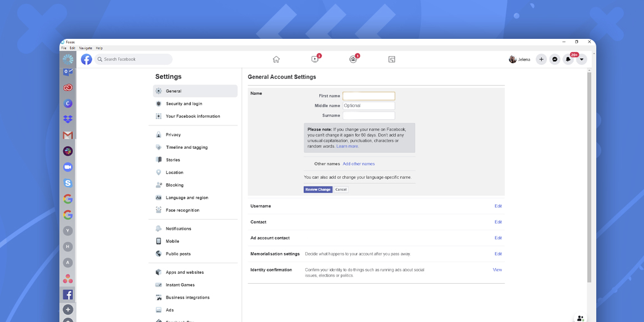Click 'Add other names' link
The height and width of the screenshot is (322, 644).
click(359, 164)
